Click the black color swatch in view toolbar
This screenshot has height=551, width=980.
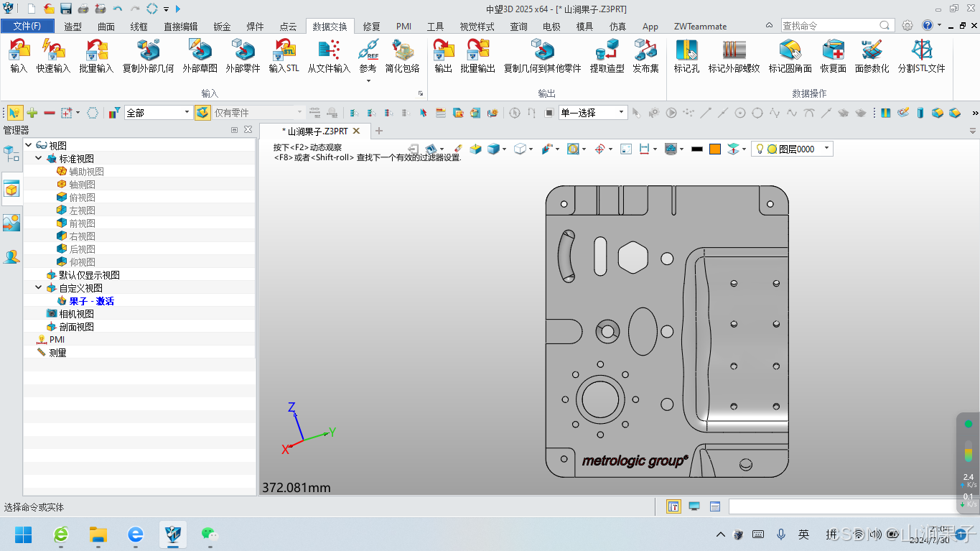click(x=696, y=149)
